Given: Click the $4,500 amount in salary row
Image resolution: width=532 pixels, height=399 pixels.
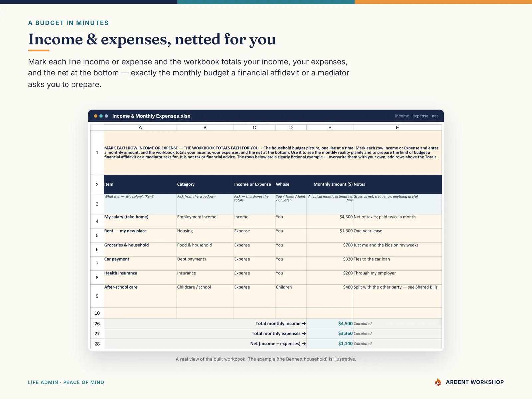Looking at the screenshot, I should pyautogui.click(x=330, y=221).
